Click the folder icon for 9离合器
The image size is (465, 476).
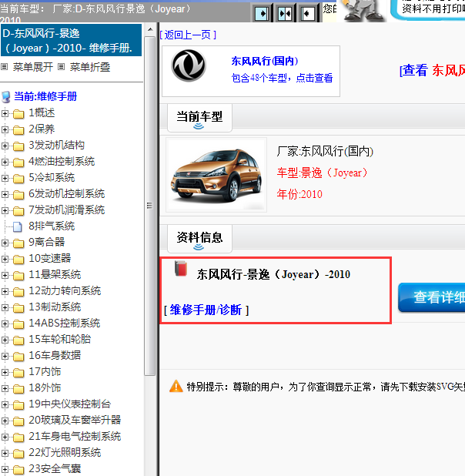(18, 243)
